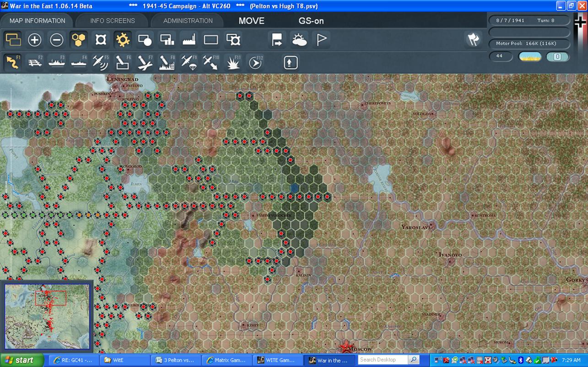This screenshot has height=367, width=588.
Task: Click the pennant flag outline icon
Action: pyautogui.click(x=322, y=40)
